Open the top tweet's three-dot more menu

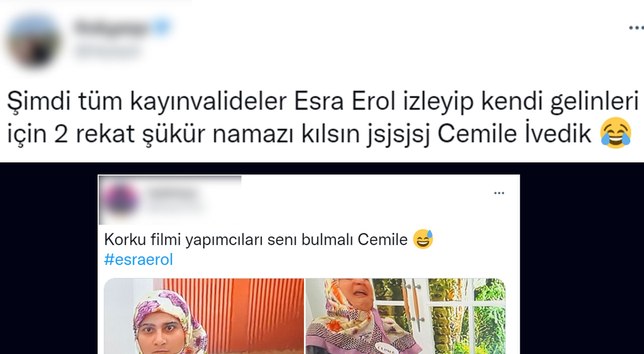click(x=636, y=28)
